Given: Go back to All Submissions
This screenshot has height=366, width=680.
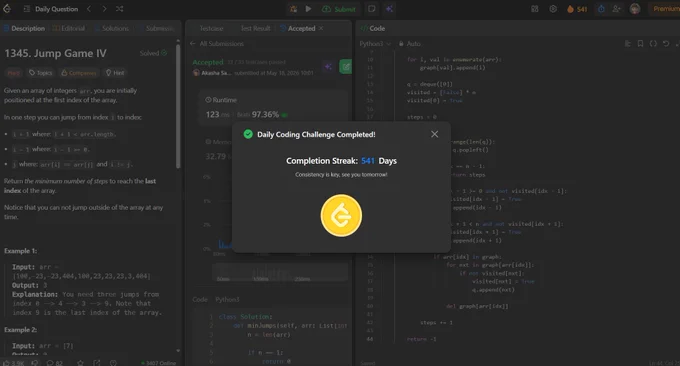Looking at the screenshot, I should [x=217, y=44].
